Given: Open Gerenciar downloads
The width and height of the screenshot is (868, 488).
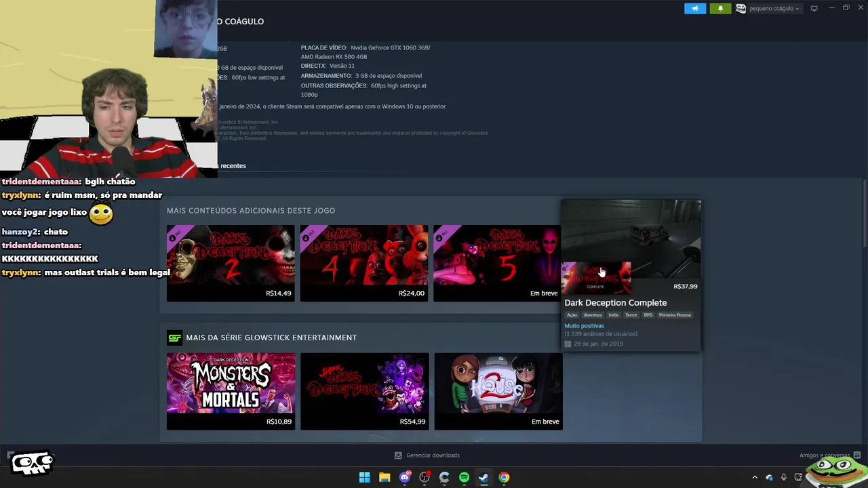Looking at the screenshot, I should click(x=433, y=455).
